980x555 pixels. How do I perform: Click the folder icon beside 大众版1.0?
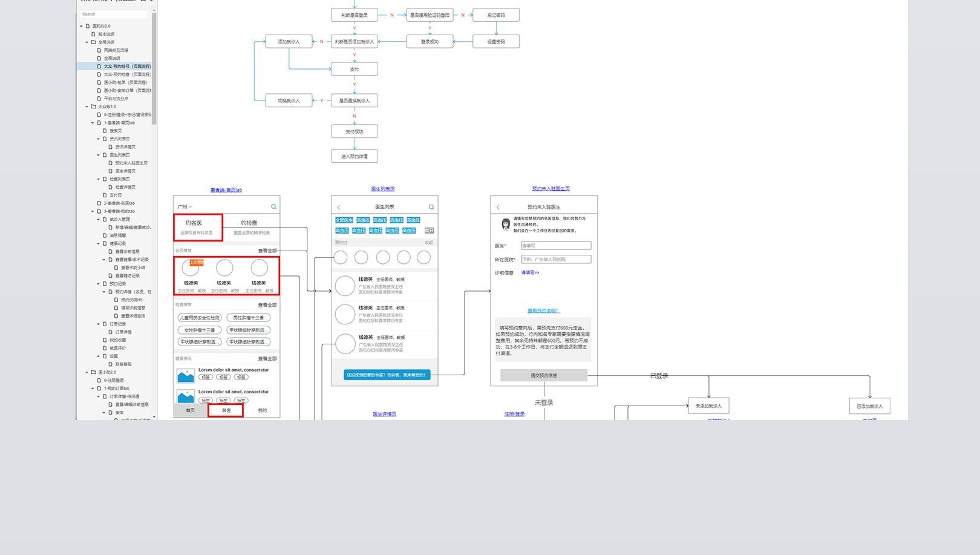pyautogui.click(x=93, y=107)
